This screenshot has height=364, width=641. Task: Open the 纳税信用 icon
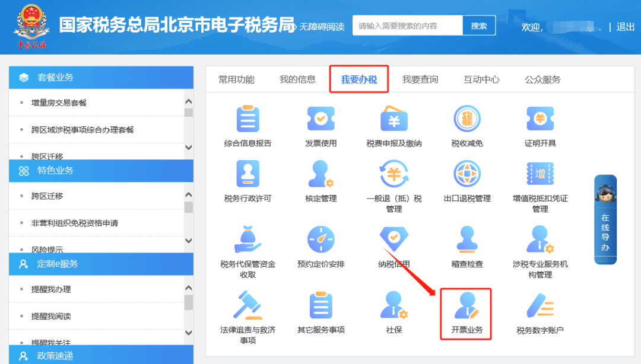pyautogui.click(x=394, y=239)
